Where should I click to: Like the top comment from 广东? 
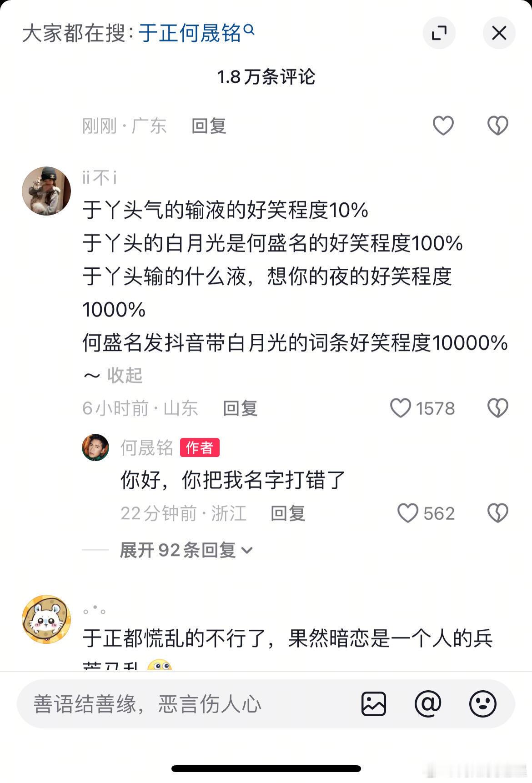(443, 125)
